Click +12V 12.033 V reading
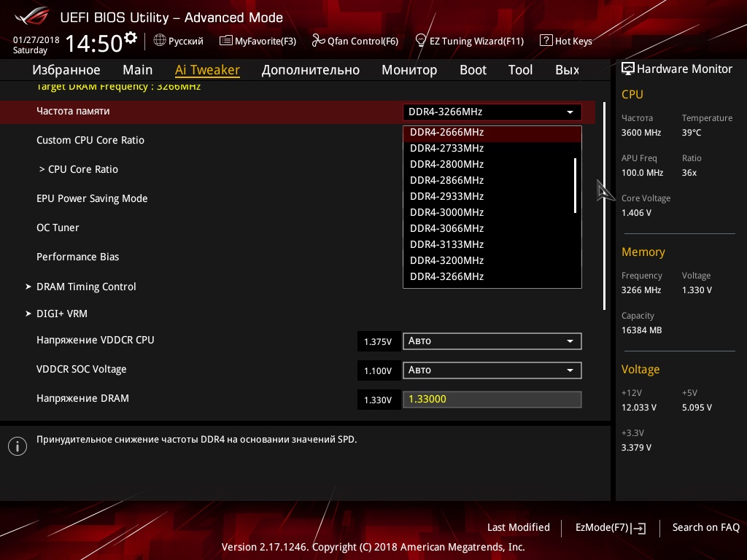 pyautogui.click(x=639, y=408)
